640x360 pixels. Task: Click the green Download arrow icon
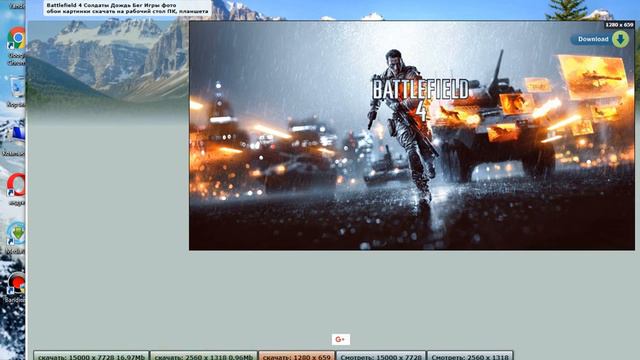[620, 39]
